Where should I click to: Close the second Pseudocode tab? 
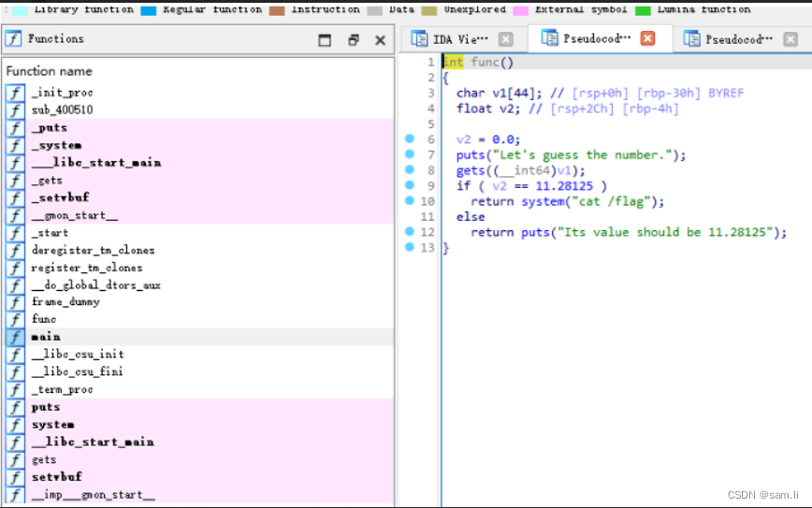pos(790,39)
